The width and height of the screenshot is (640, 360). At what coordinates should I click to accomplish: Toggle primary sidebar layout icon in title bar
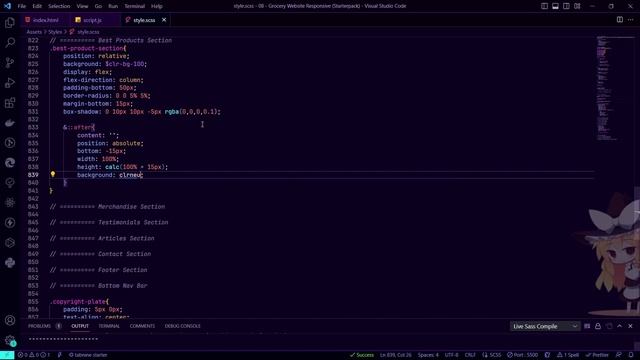544,6
